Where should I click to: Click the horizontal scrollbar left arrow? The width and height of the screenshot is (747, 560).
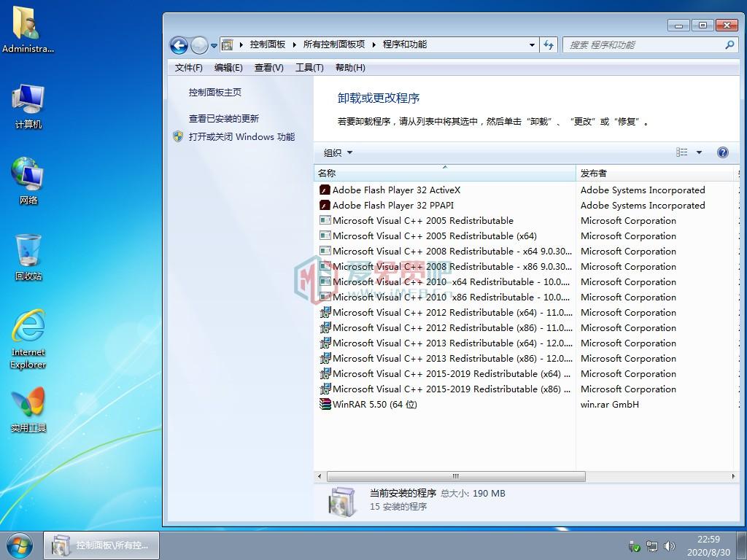click(x=320, y=476)
